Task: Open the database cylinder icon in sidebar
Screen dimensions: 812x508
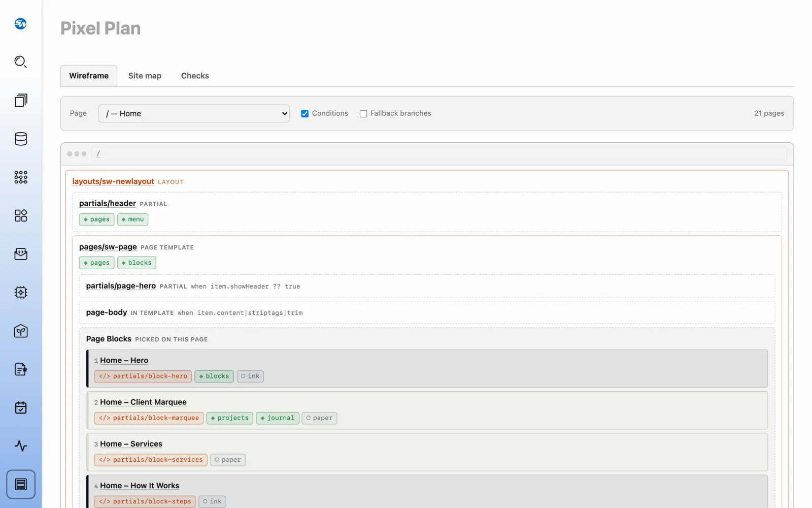Action: tap(21, 139)
